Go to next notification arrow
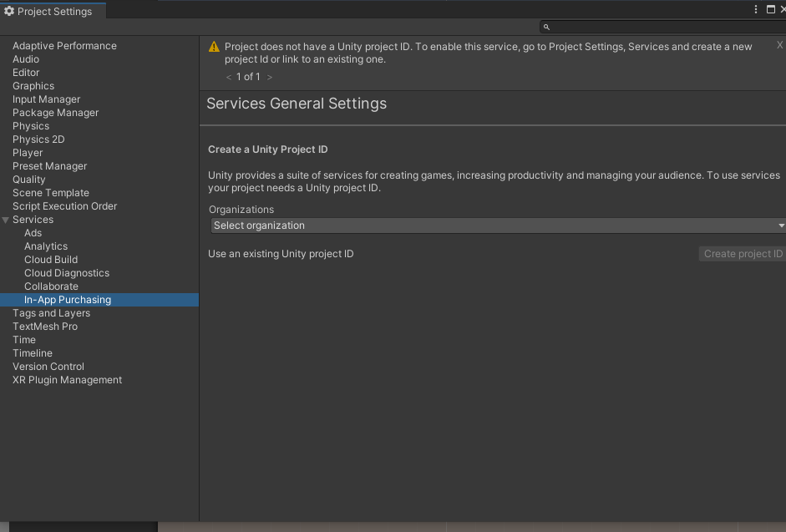 pyautogui.click(x=270, y=77)
